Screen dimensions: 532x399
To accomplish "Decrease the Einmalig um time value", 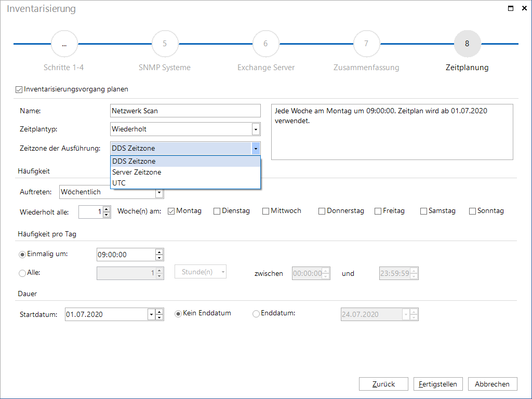I will [x=159, y=258].
